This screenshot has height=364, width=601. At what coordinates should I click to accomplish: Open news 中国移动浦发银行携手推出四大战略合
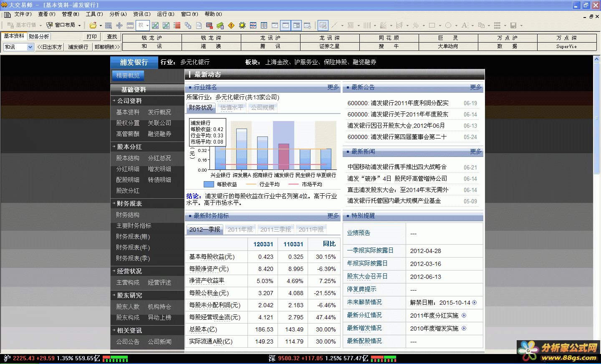pos(397,167)
